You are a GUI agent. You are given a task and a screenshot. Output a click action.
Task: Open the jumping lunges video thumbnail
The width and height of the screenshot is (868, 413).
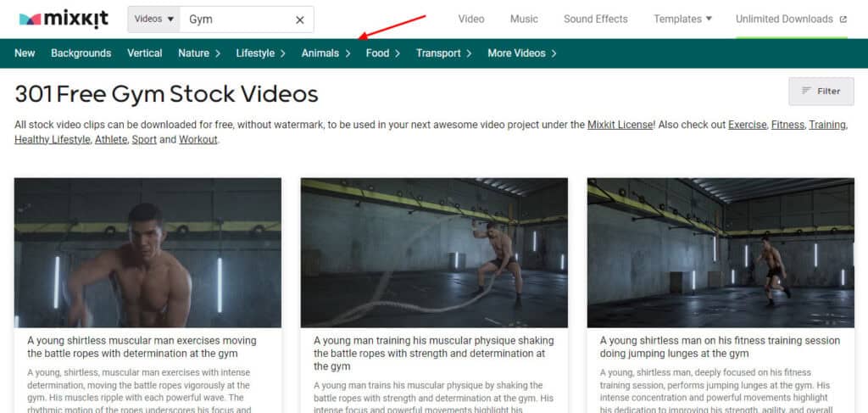[x=721, y=252]
